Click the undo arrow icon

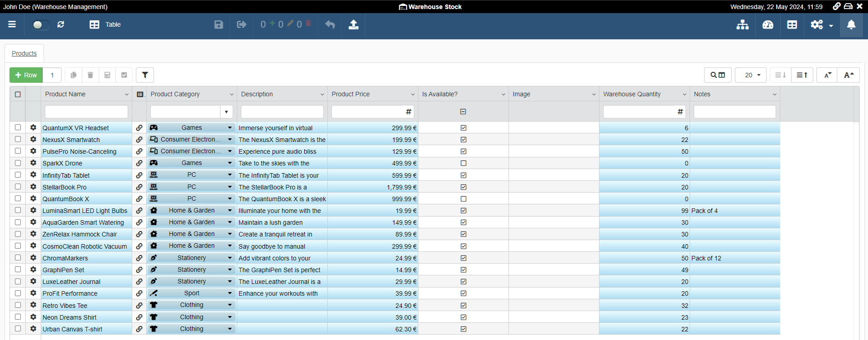point(330,24)
